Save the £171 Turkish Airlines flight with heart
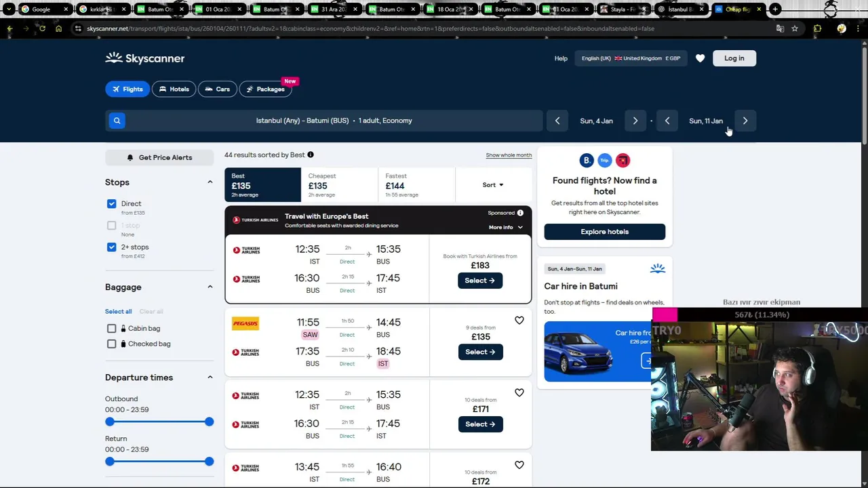 [x=519, y=392]
